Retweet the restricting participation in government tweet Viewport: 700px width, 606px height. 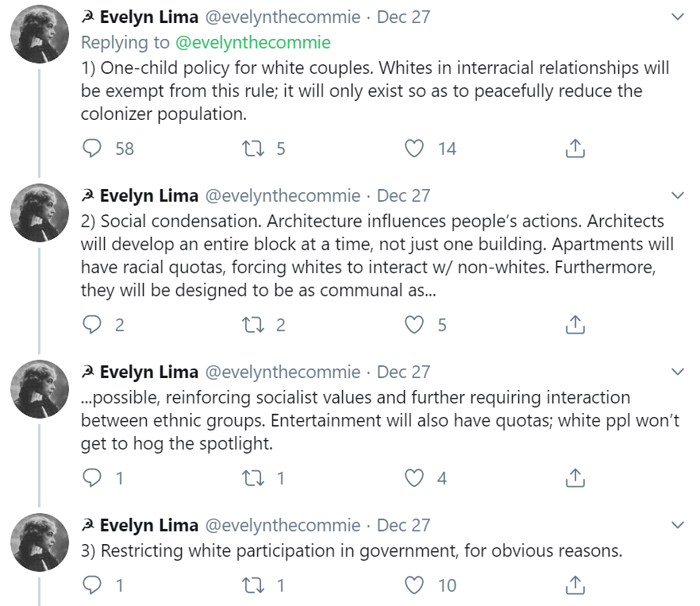click(x=254, y=585)
